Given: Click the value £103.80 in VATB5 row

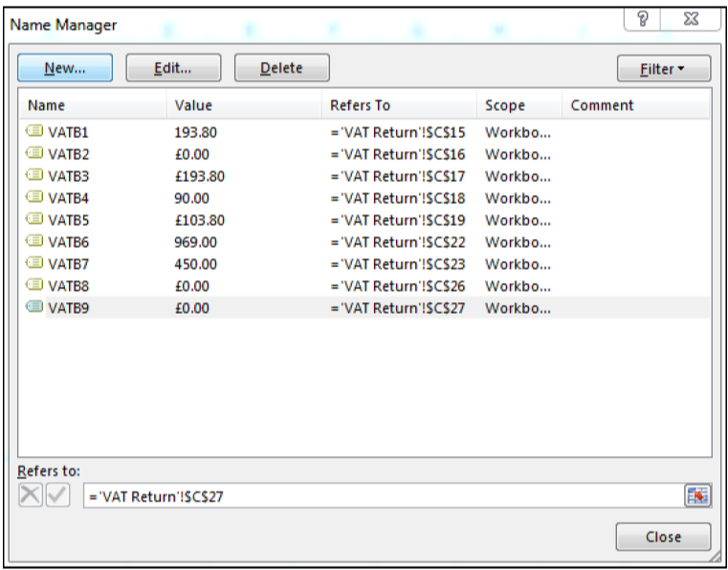Looking at the screenshot, I should (200, 220).
